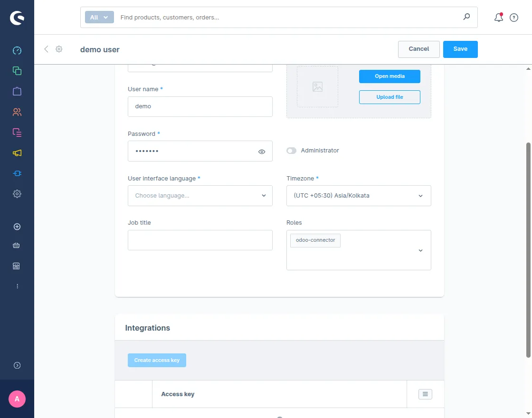Open the Orders shopping bag icon
Screen dimensions: 532x418
[x=17, y=91]
